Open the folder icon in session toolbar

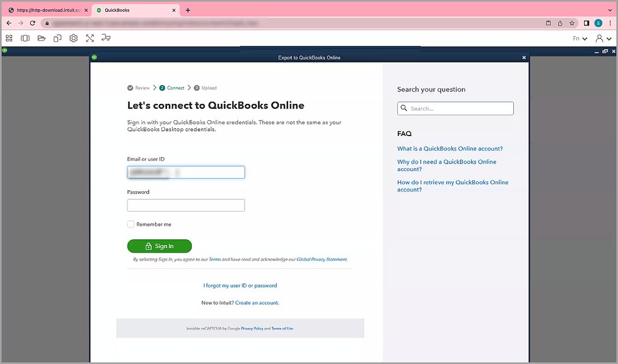(42, 38)
